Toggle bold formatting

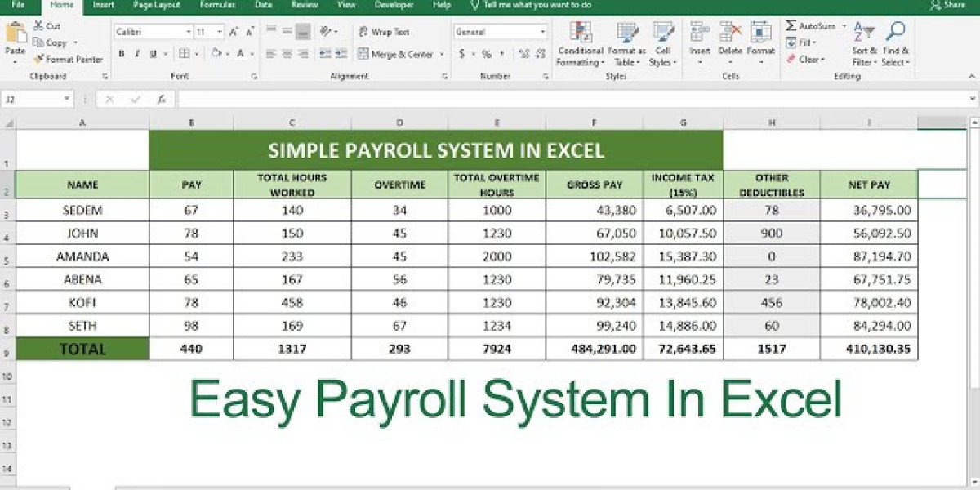coord(122,53)
